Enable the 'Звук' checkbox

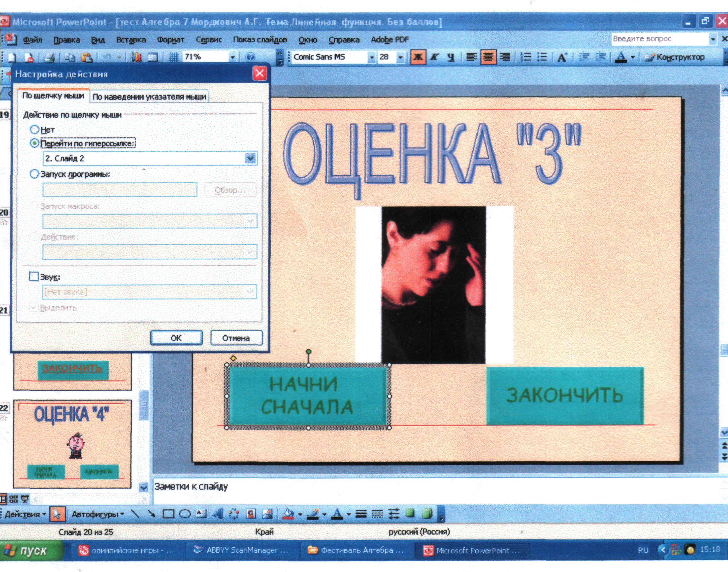pyautogui.click(x=34, y=277)
